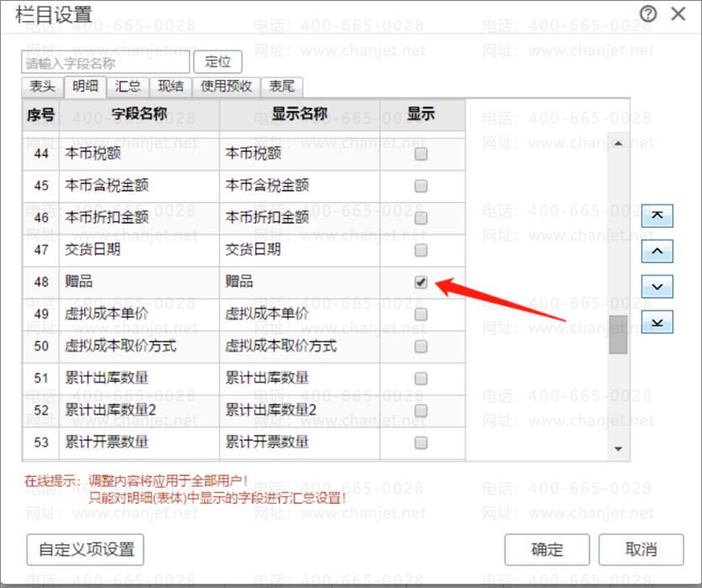
Task: Select field name 本币含税金额
Action: [x=139, y=185]
